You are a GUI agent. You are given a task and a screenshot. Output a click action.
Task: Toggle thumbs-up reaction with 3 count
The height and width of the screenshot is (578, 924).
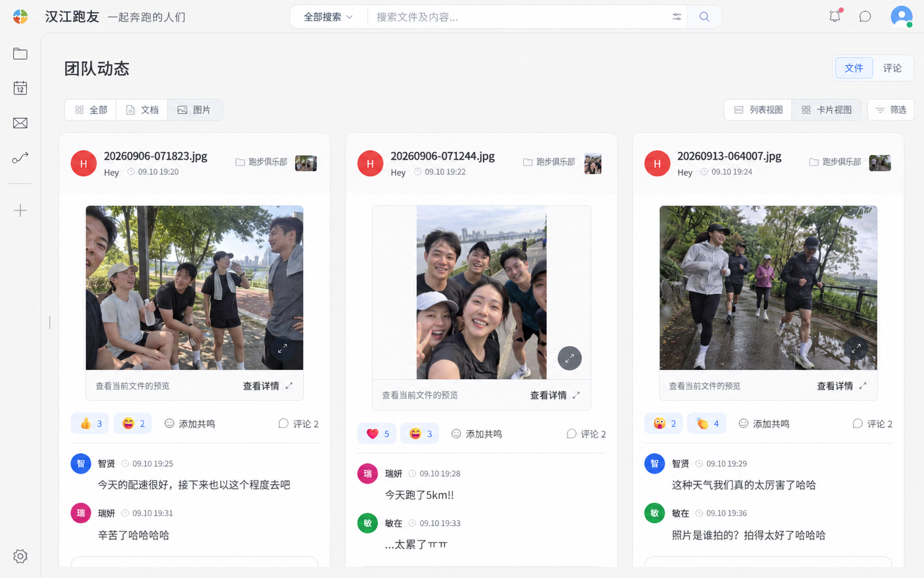(90, 424)
